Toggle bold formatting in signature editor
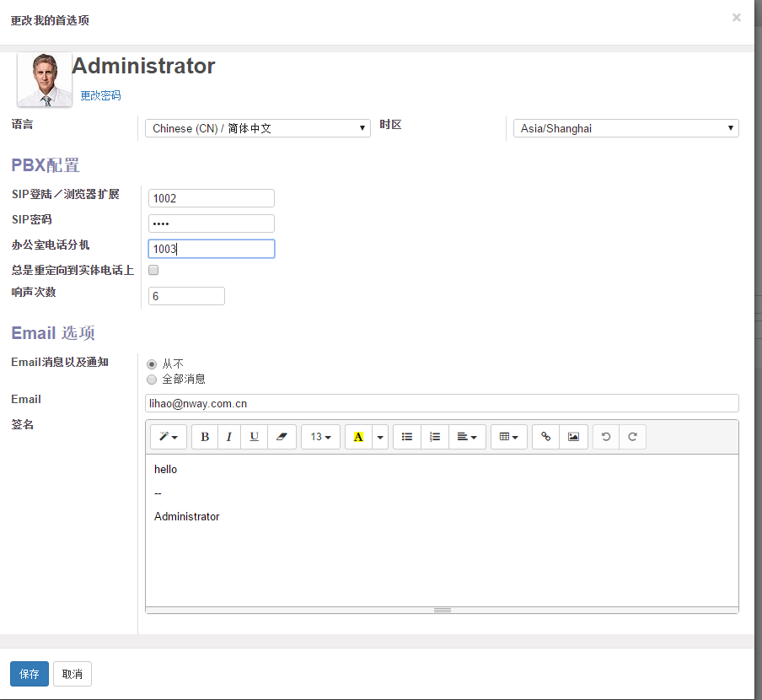 [x=205, y=437]
